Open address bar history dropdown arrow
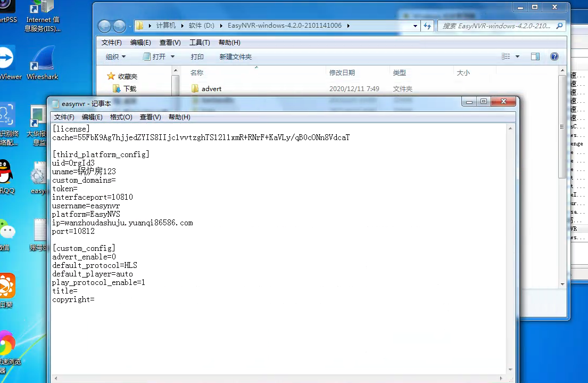Image resolution: width=588 pixels, height=383 pixels. (x=415, y=26)
